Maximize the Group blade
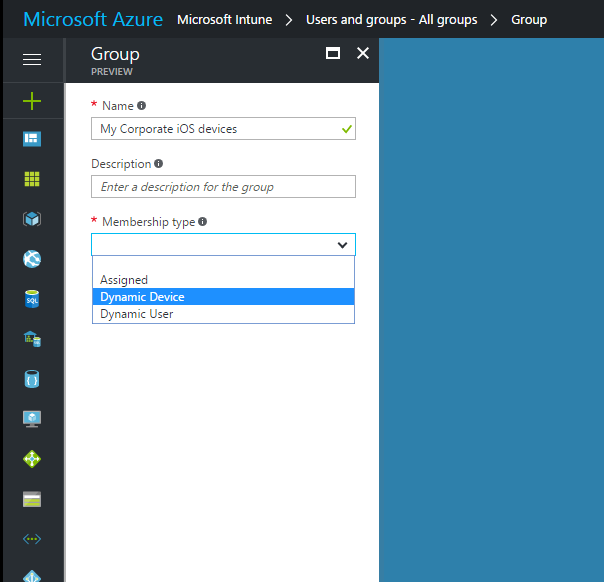The image size is (604, 582). [333, 53]
